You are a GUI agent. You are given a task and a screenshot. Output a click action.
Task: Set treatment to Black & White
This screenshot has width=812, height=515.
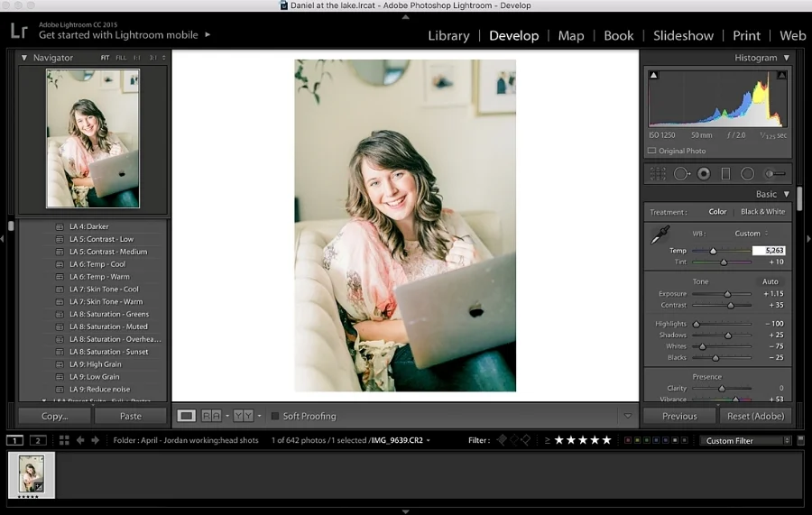pyautogui.click(x=762, y=212)
